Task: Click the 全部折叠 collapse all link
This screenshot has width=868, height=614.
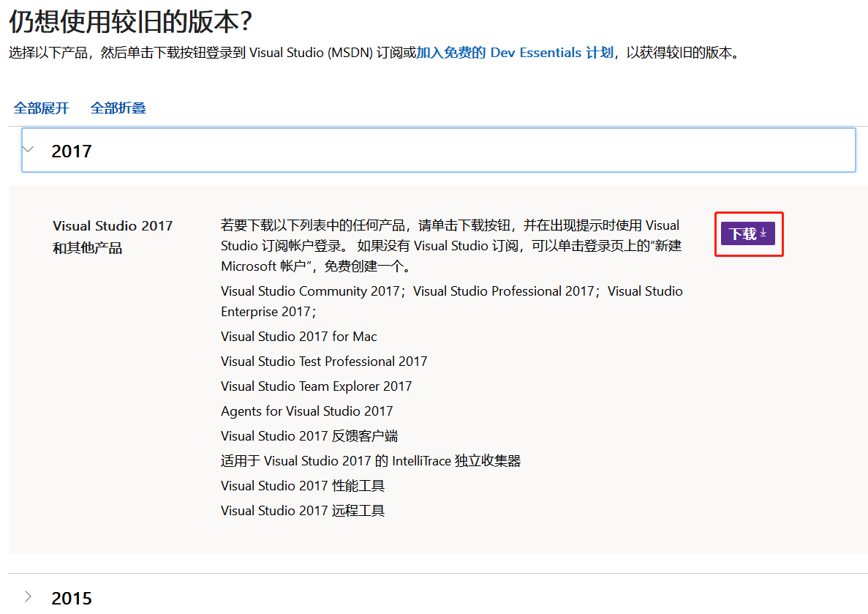Action: [x=118, y=108]
